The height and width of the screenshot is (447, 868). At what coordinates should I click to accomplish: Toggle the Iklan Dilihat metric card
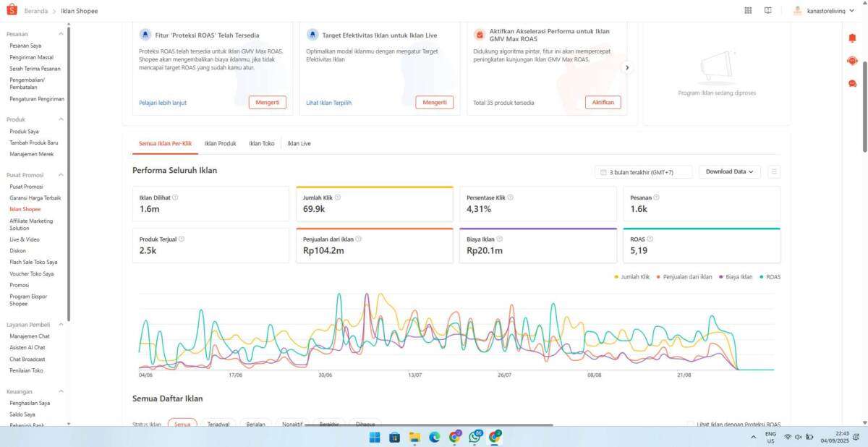click(x=211, y=204)
